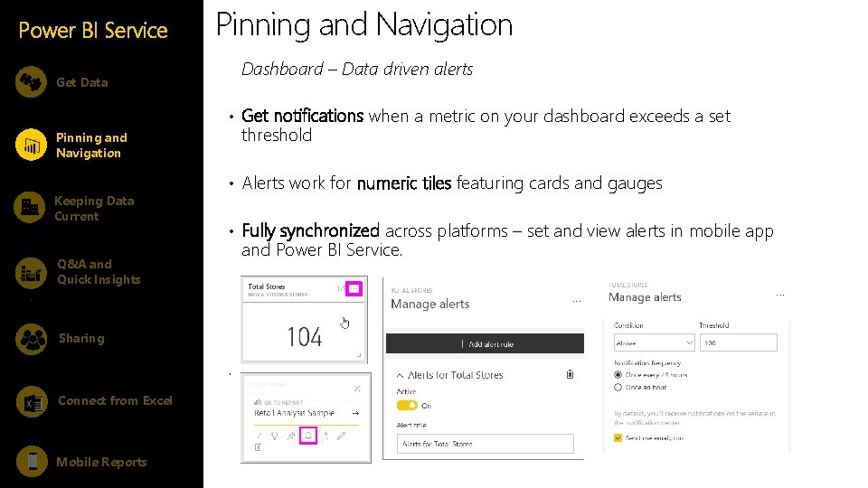This screenshot has width=868, height=488.
Task: Click the pencil edit icon in tile menu
Action: click(342, 436)
